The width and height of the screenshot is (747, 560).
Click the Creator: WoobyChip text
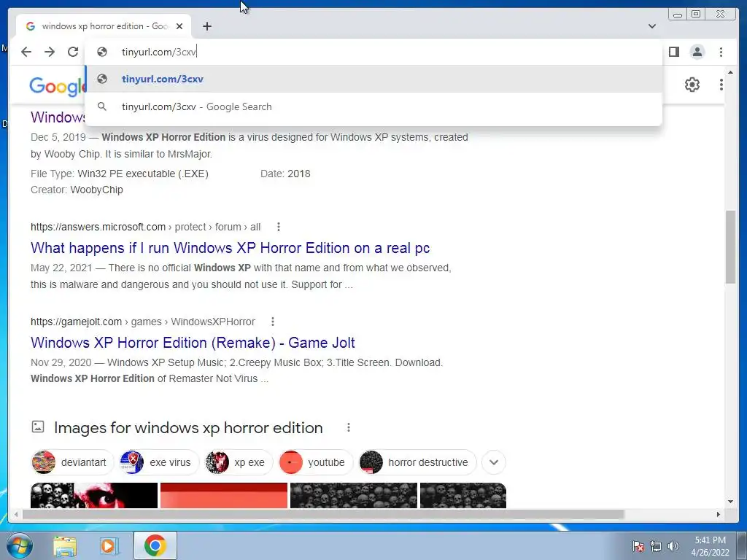pyautogui.click(x=77, y=190)
